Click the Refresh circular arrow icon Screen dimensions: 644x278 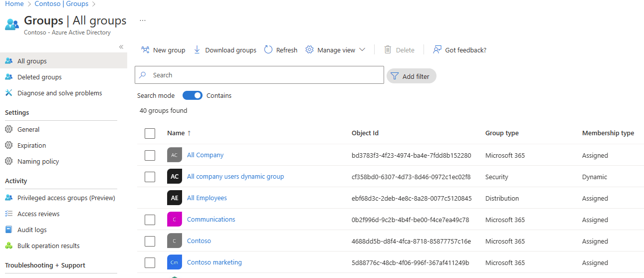pyautogui.click(x=268, y=50)
